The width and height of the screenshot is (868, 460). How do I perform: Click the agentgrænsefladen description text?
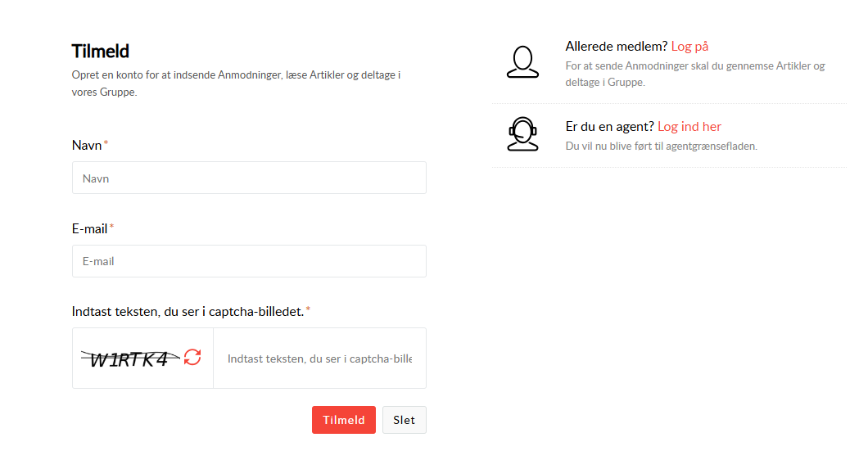(661, 147)
